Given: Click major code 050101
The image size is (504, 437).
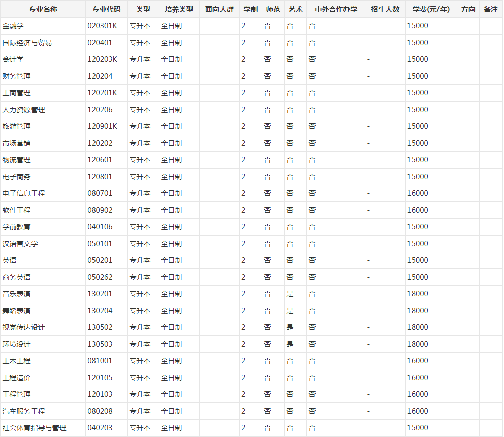Looking at the screenshot, I should [x=100, y=244].
